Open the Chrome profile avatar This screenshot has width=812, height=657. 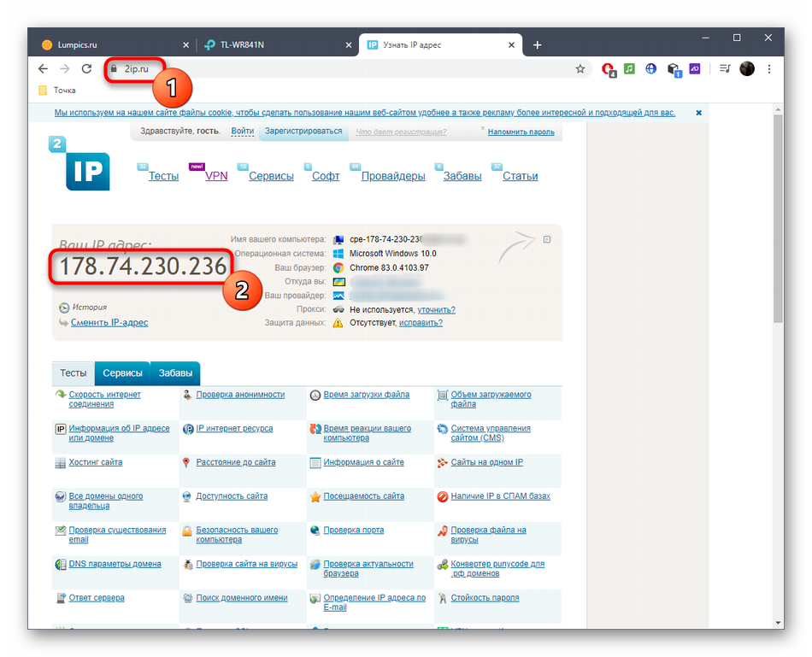[x=747, y=69]
